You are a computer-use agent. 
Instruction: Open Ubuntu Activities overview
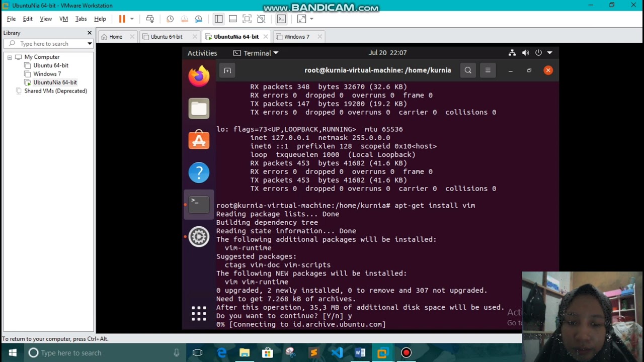(x=202, y=53)
